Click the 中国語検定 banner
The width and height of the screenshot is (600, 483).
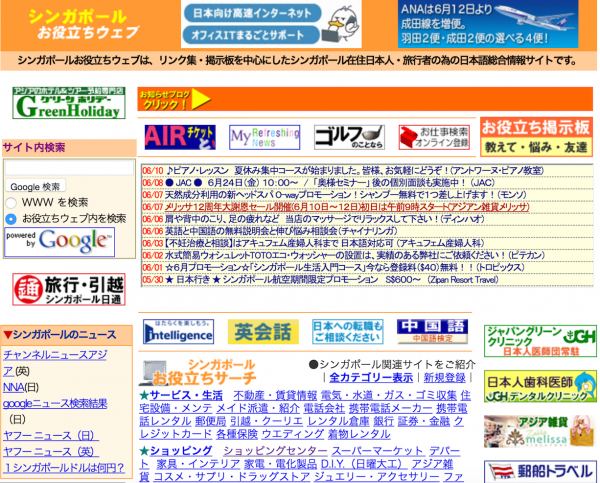tap(432, 331)
